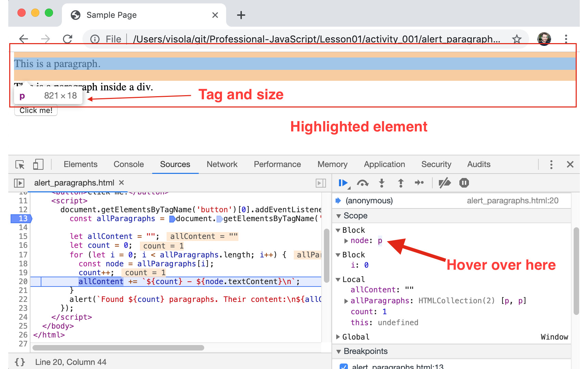
Task: Open the user profile avatar
Action: coord(544,39)
